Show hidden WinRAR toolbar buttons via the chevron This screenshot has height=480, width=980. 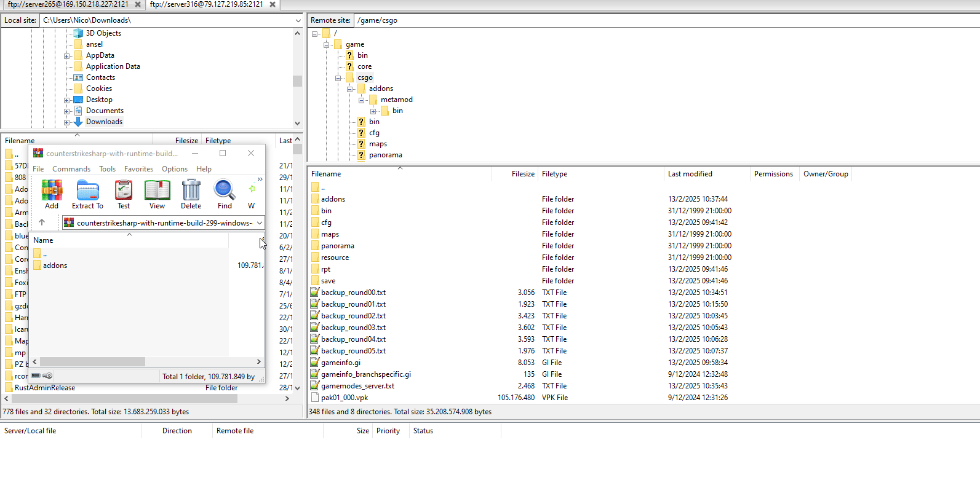tap(260, 179)
